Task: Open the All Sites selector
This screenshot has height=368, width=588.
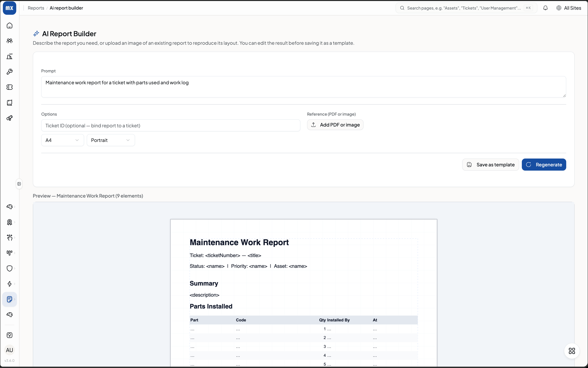Action: click(x=569, y=8)
